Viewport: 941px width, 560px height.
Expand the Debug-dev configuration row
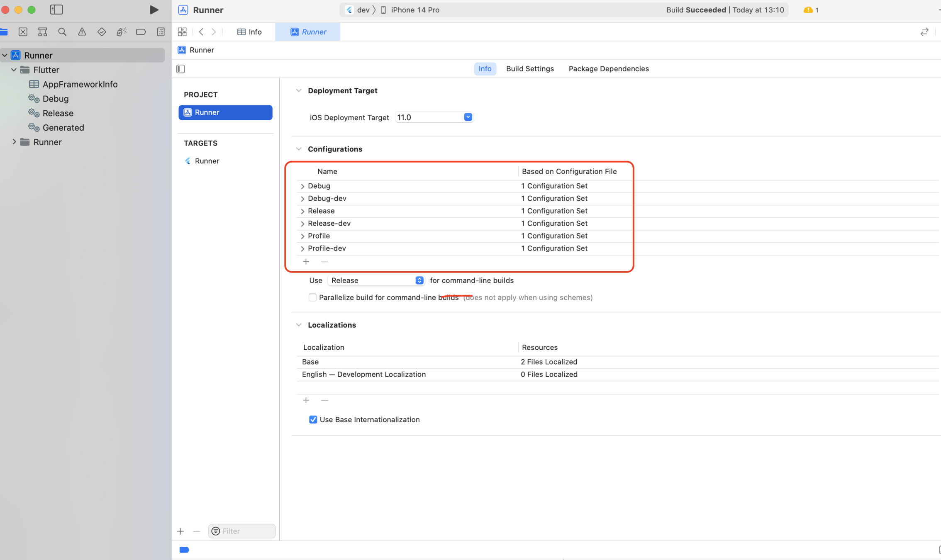pyautogui.click(x=302, y=199)
